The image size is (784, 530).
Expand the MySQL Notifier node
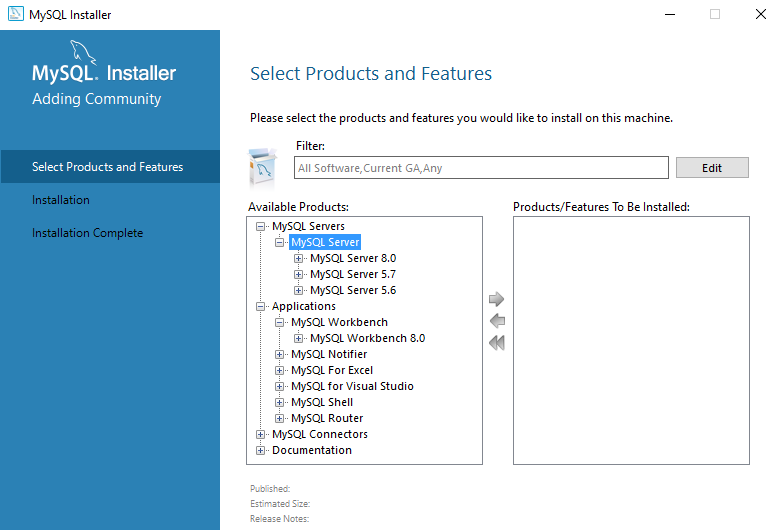click(x=280, y=354)
